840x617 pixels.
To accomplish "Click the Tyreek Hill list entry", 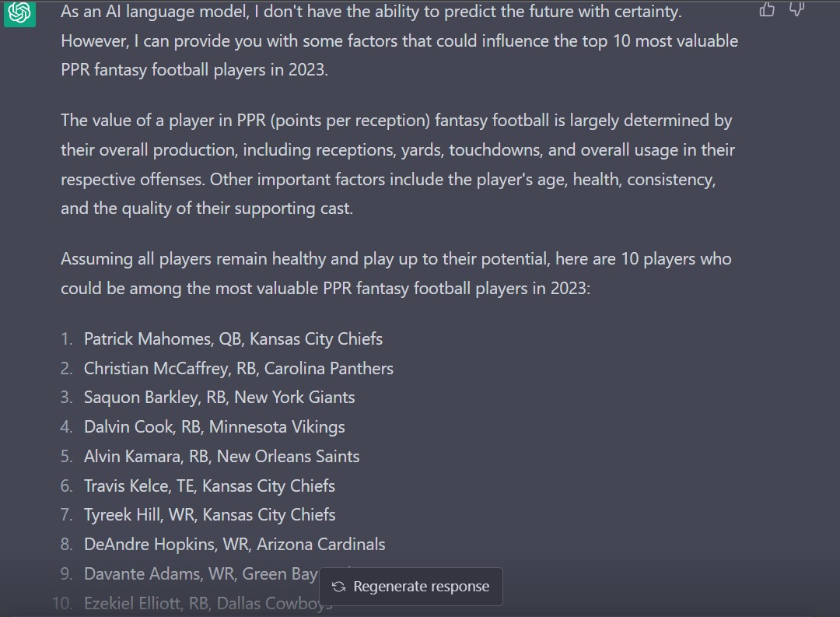I will point(209,515).
